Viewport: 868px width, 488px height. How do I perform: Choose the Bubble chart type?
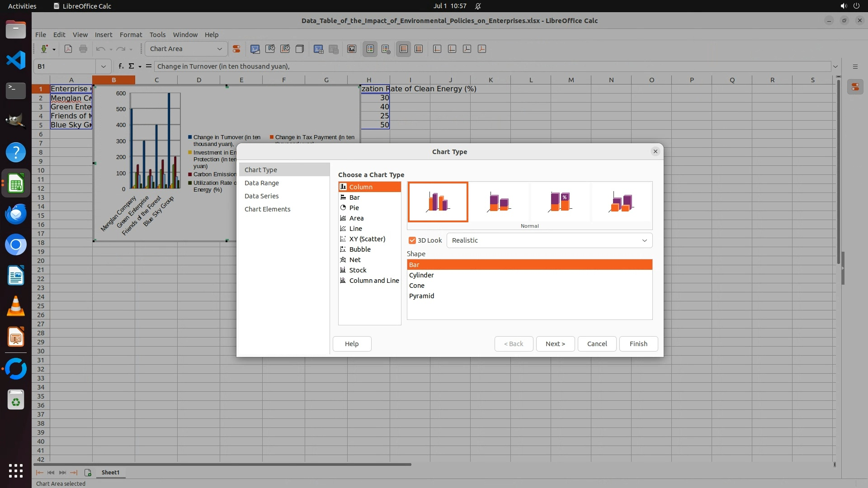pos(359,249)
